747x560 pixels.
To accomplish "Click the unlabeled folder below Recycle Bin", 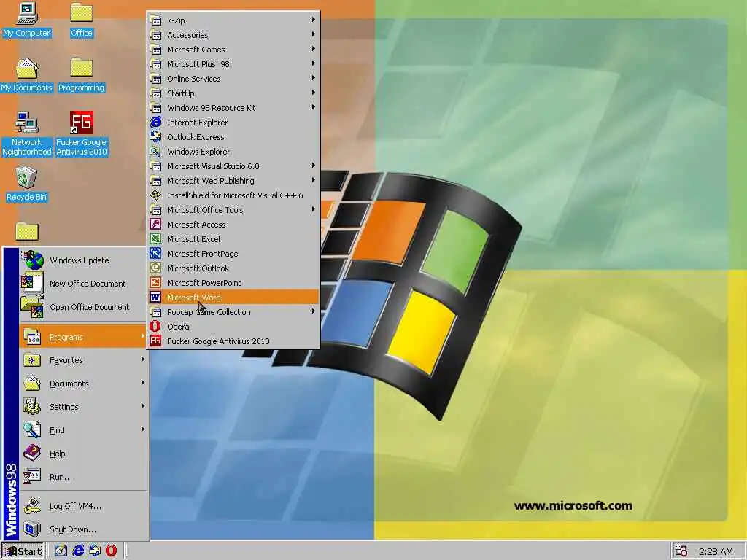I will point(27,231).
